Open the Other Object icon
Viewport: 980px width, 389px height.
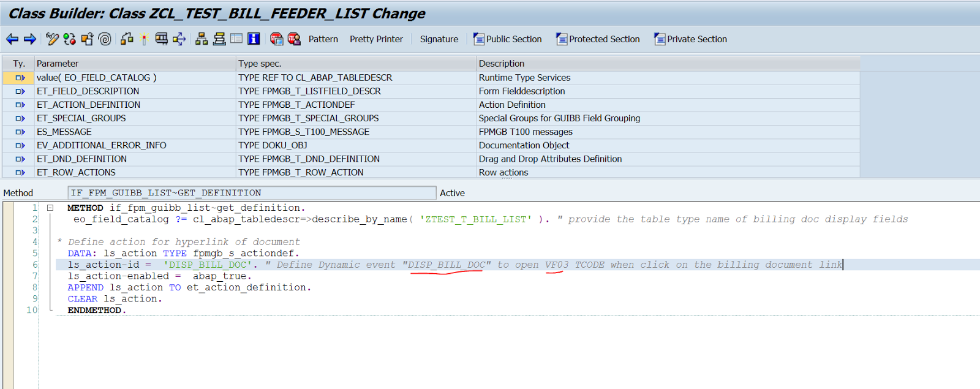(x=87, y=39)
